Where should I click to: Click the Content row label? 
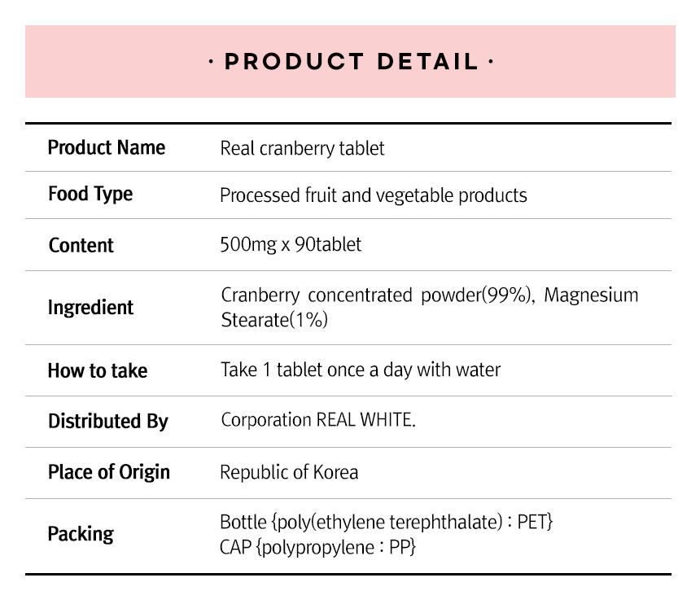click(81, 245)
